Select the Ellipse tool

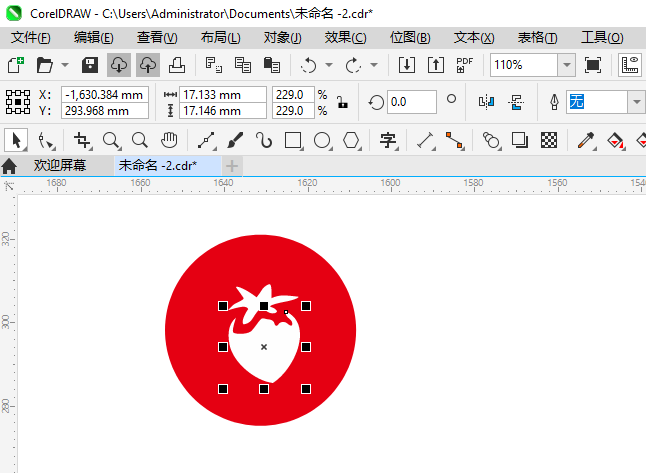tap(322, 140)
